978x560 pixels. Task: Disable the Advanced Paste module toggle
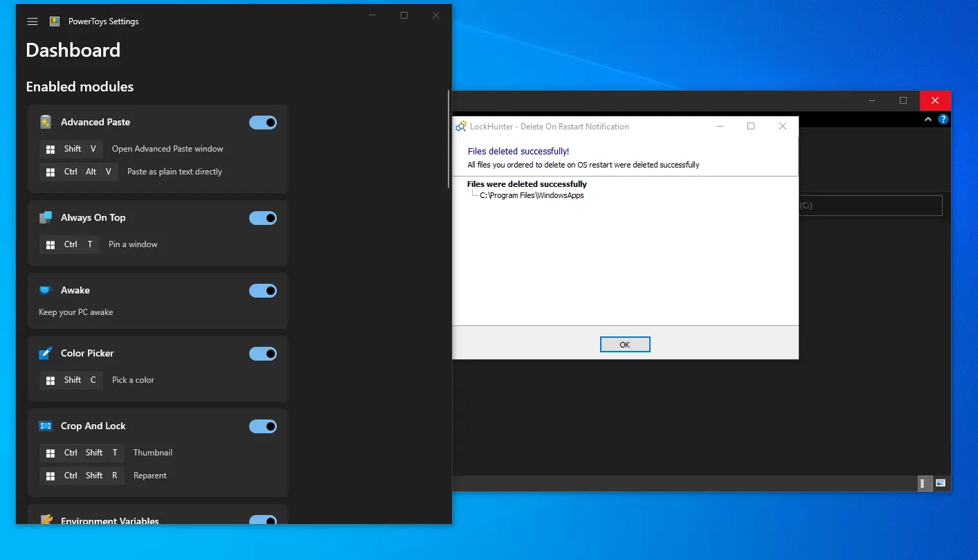263,123
